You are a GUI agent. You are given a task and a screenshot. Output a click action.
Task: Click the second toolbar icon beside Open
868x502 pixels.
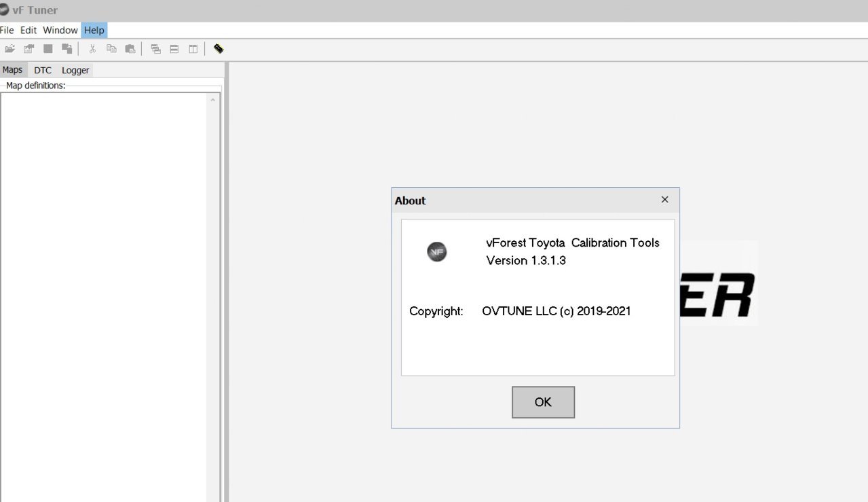click(x=29, y=49)
